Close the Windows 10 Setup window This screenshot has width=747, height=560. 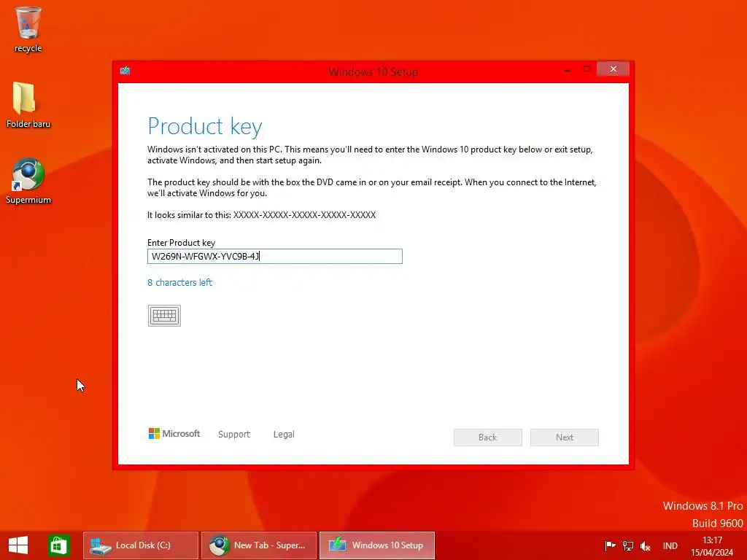click(613, 69)
